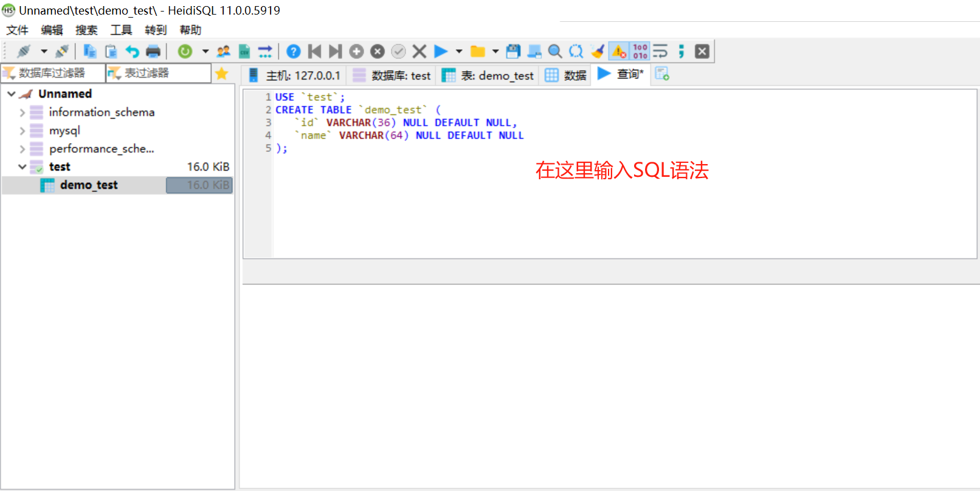Switch to the 数据 tab
The image size is (980, 491).
(565, 75)
